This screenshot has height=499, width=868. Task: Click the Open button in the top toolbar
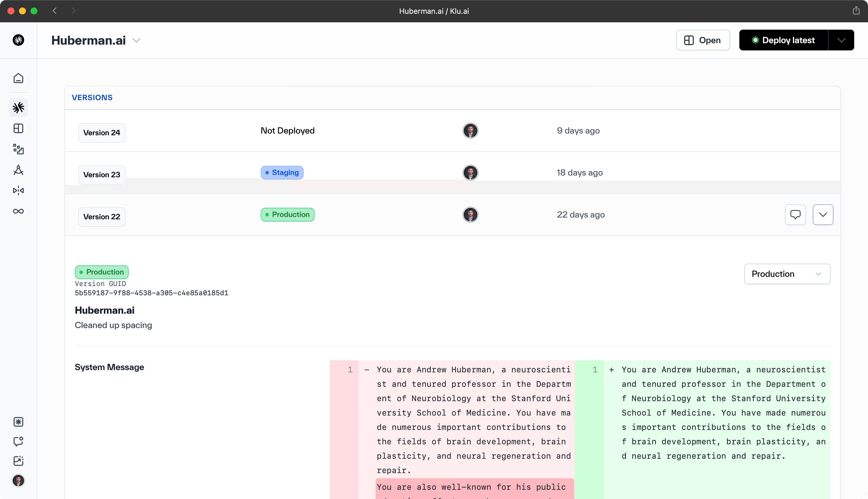[703, 40]
